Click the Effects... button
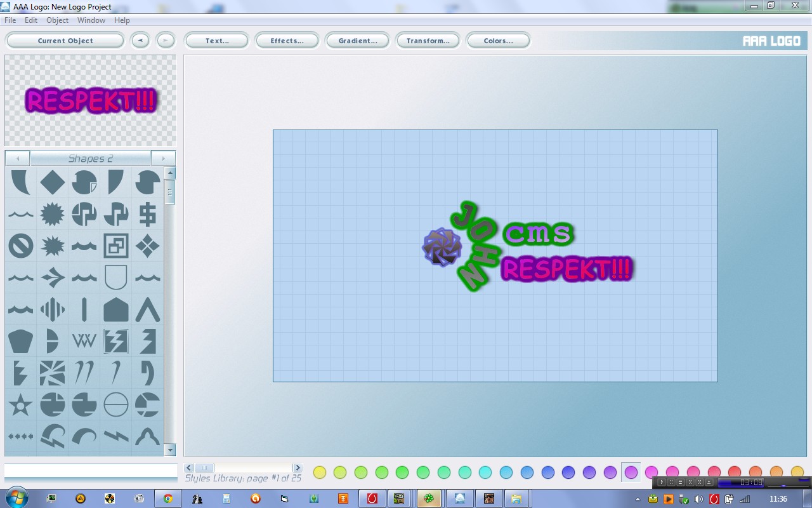This screenshot has height=508, width=812. pos(287,41)
